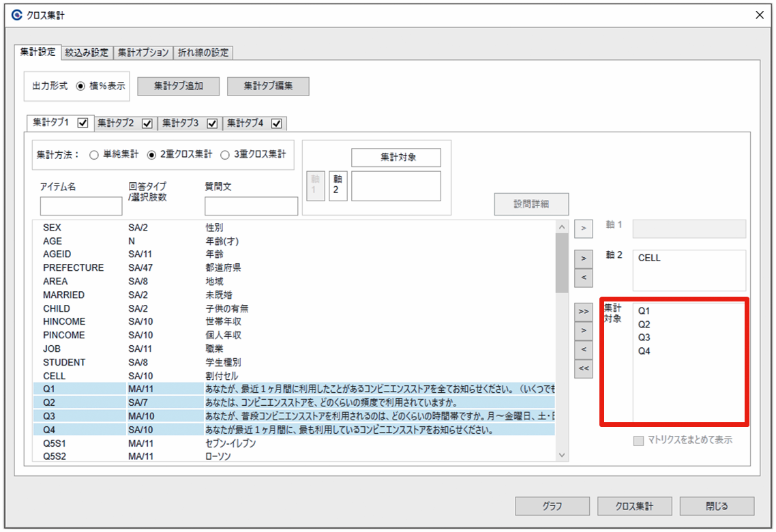Click the > arrow button beside 軸 1
The image size is (776, 532).
[583, 228]
